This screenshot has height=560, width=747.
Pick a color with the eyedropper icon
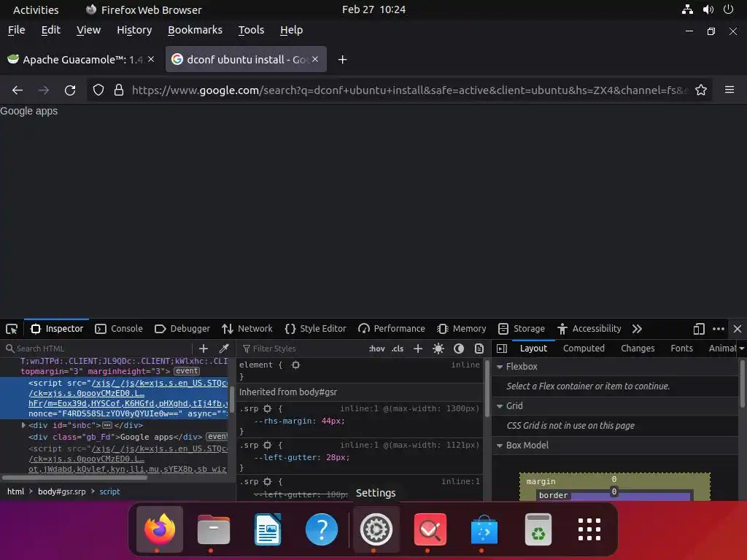coord(223,349)
